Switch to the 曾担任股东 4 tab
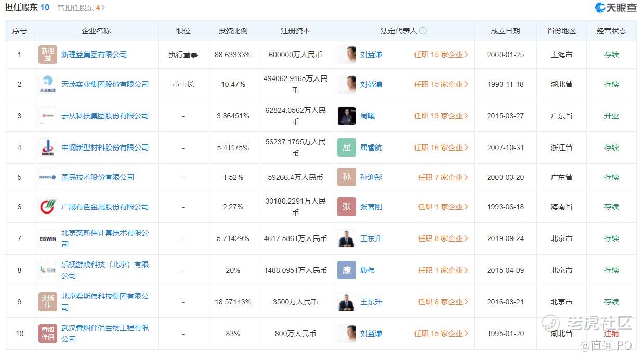The height and width of the screenshot is (360, 644). [81, 8]
